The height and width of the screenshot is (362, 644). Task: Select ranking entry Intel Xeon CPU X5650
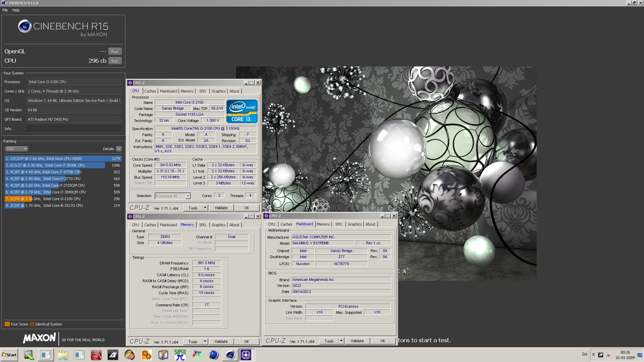pos(63,159)
